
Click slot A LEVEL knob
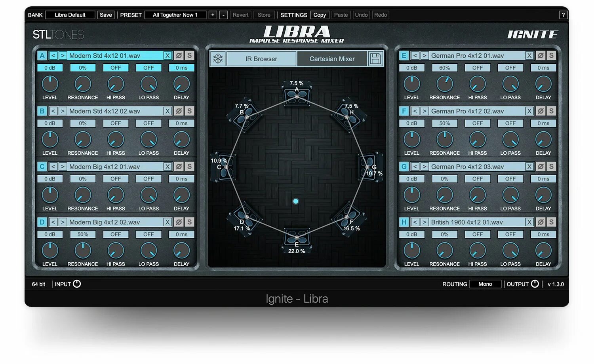click(50, 84)
